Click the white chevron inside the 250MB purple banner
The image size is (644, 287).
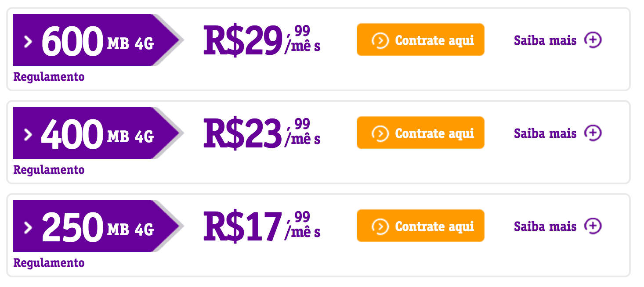[29, 227]
